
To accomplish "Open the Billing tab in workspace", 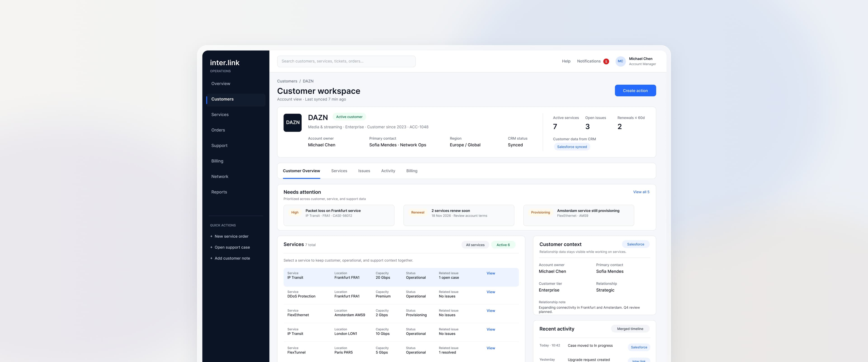I will (x=412, y=171).
